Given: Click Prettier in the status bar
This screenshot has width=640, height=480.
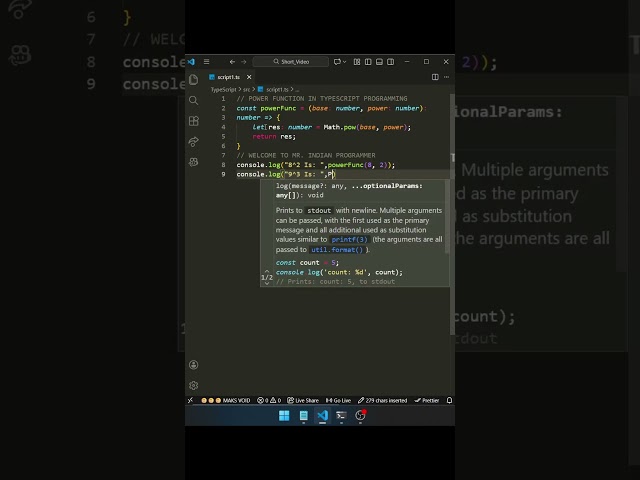Looking at the screenshot, I should coord(427,400).
